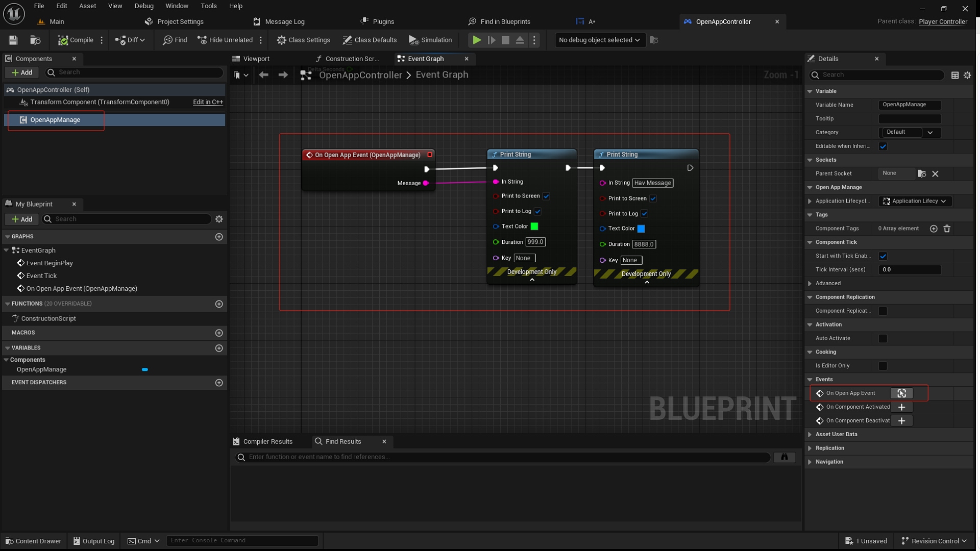This screenshot has width=980, height=551.
Task: Uncheck Print to Screen in first Print String
Action: click(x=546, y=196)
